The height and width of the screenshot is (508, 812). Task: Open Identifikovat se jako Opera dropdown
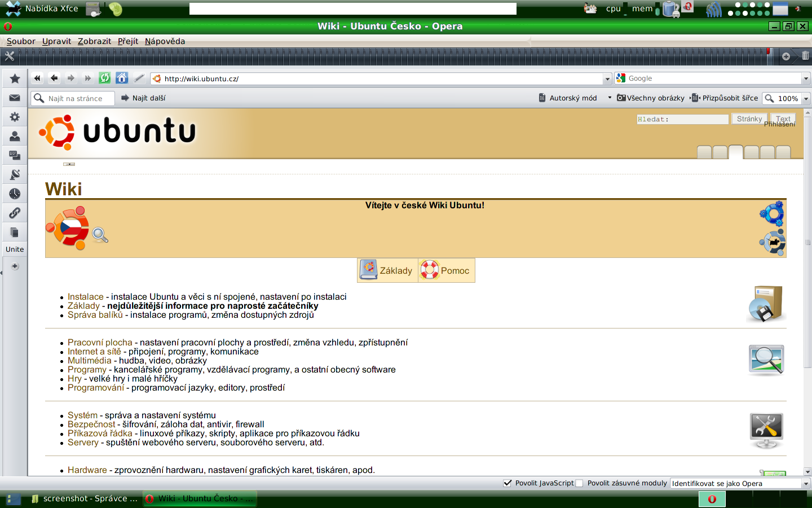[x=806, y=484]
